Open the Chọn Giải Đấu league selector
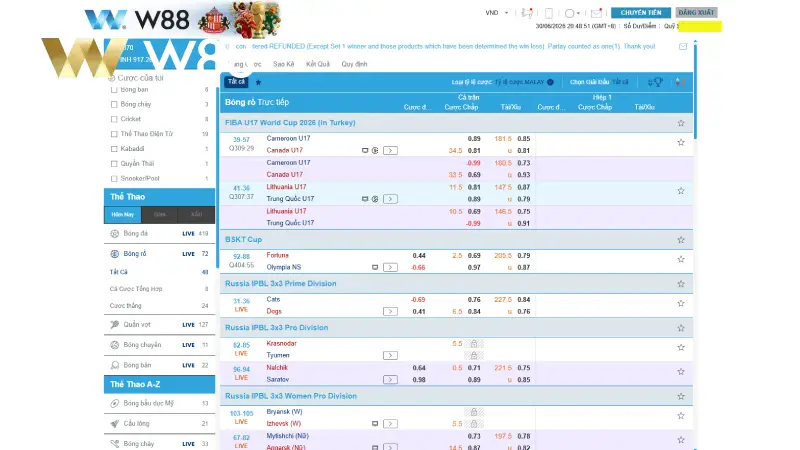This screenshot has width=800, height=450. pos(599,82)
